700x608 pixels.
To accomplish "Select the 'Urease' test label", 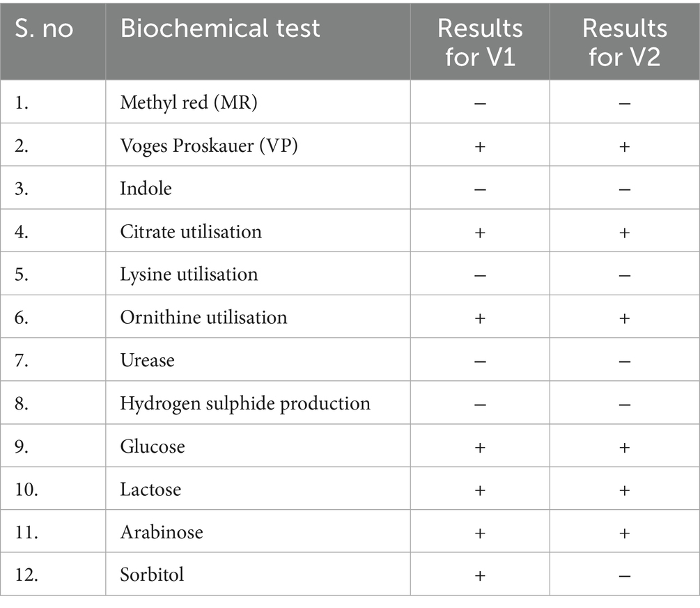I will 147,360.
